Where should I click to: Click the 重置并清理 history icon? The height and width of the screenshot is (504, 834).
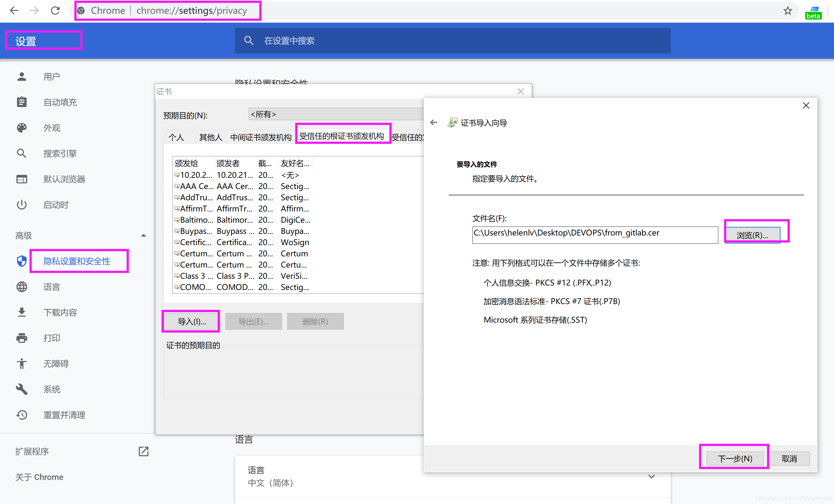tap(22, 415)
